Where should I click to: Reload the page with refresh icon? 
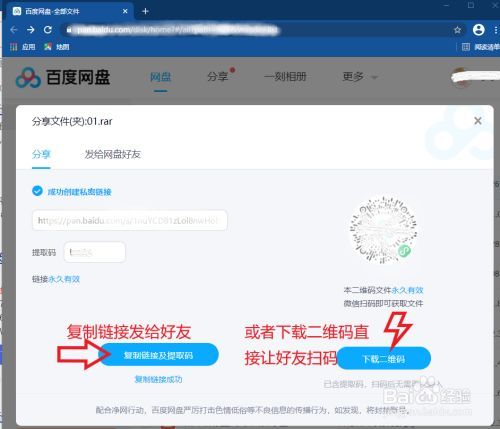pyautogui.click(x=48, y=30)
